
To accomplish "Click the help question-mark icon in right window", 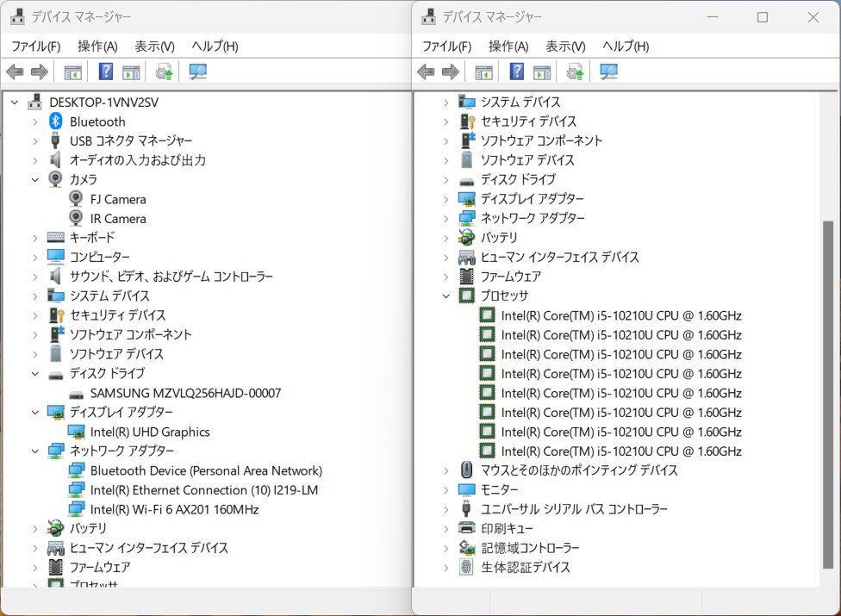I will [x=517, y=71].
